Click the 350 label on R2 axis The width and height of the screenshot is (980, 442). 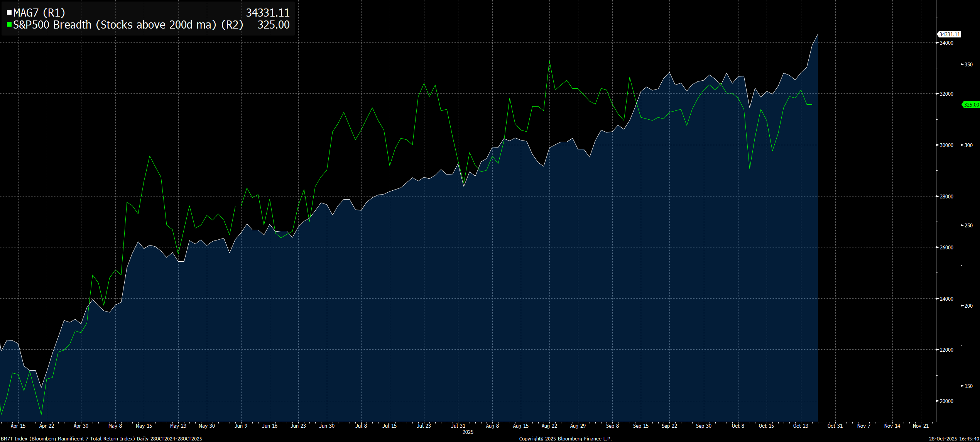(968, 64)
